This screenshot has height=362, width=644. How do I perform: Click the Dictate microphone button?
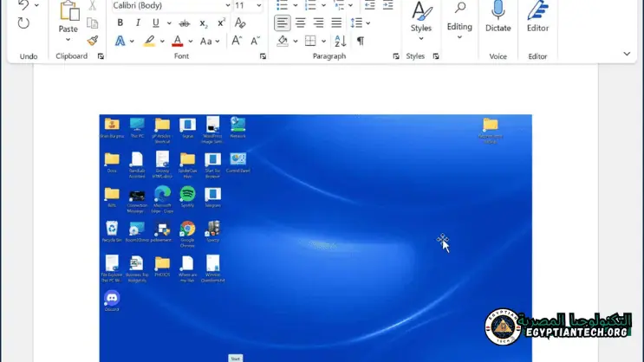(498, 16)
